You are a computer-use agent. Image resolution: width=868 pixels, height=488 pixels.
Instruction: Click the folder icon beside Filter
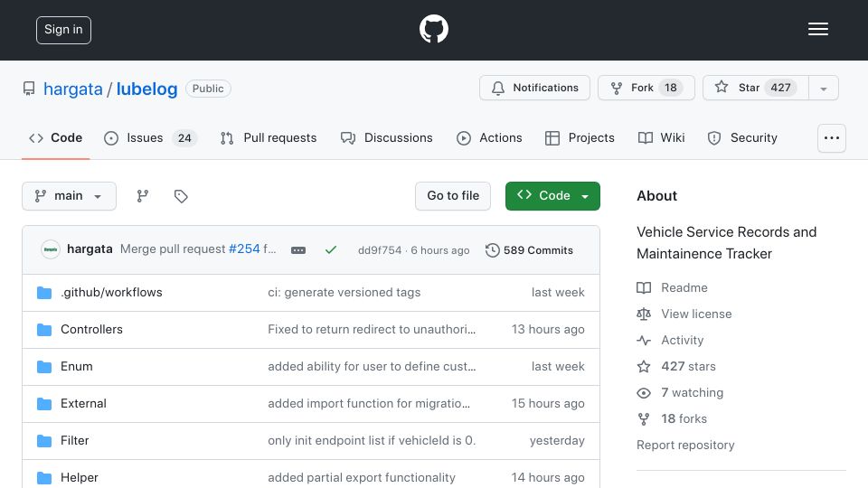[44, 441]
